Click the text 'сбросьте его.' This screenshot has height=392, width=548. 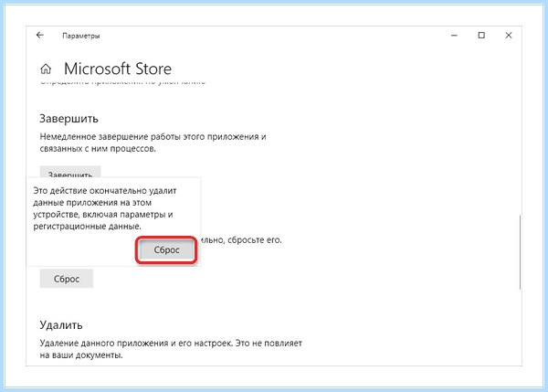[x=255, y=240]
